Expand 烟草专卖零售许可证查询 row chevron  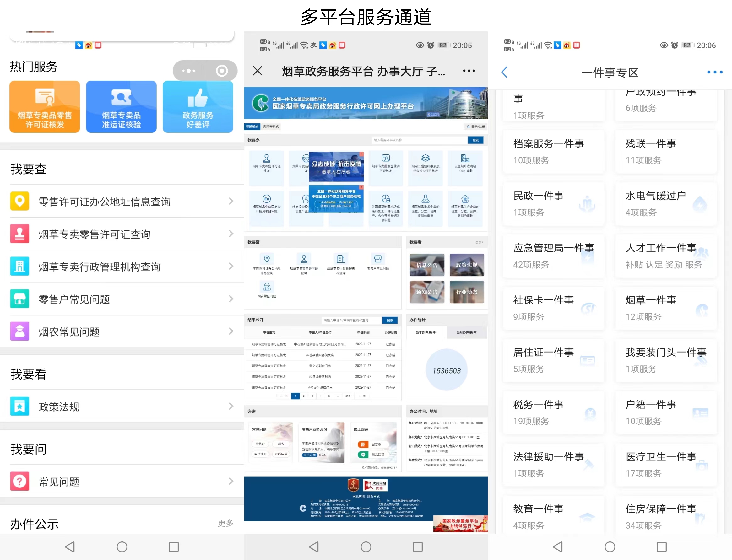pyautogui.click(x=231, y=234)
